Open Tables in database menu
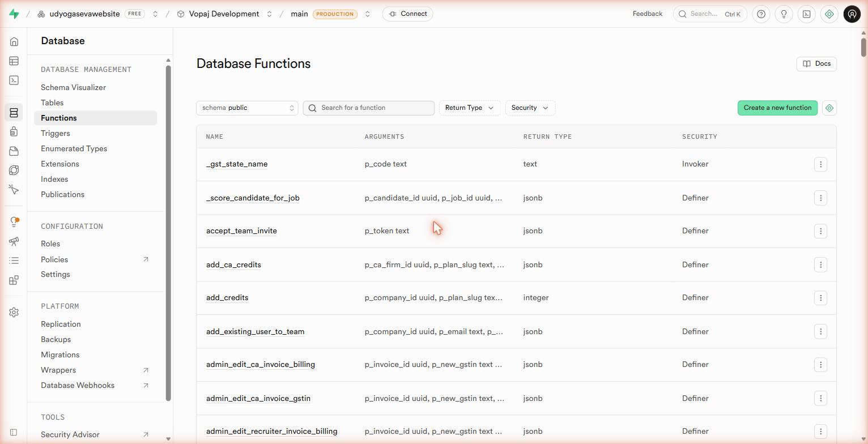Viewport: 868px width, 444px height. [52, 103]
